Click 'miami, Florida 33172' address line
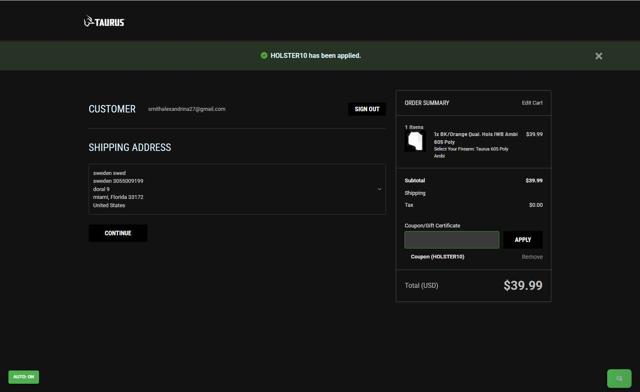 point(118,197)
